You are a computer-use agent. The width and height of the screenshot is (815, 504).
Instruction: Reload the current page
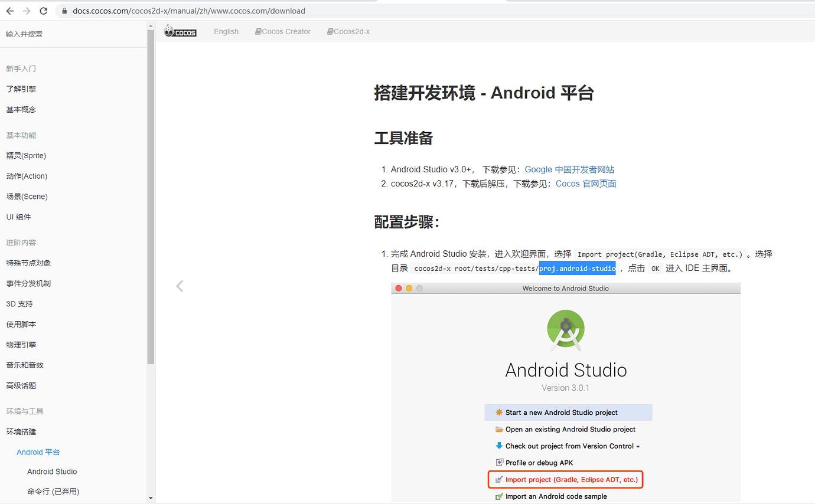(43, 10)
